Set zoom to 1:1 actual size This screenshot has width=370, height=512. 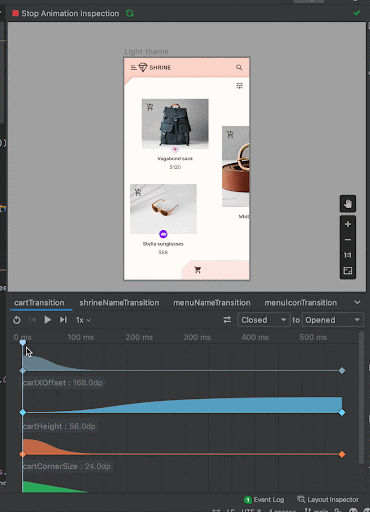[x=348, y=255]
